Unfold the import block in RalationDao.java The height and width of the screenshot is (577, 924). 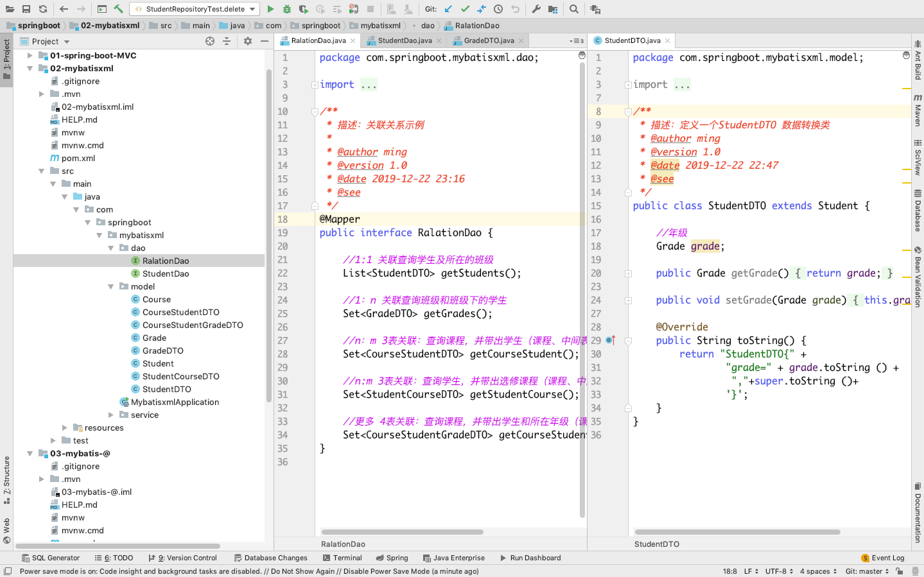point(315,85)
